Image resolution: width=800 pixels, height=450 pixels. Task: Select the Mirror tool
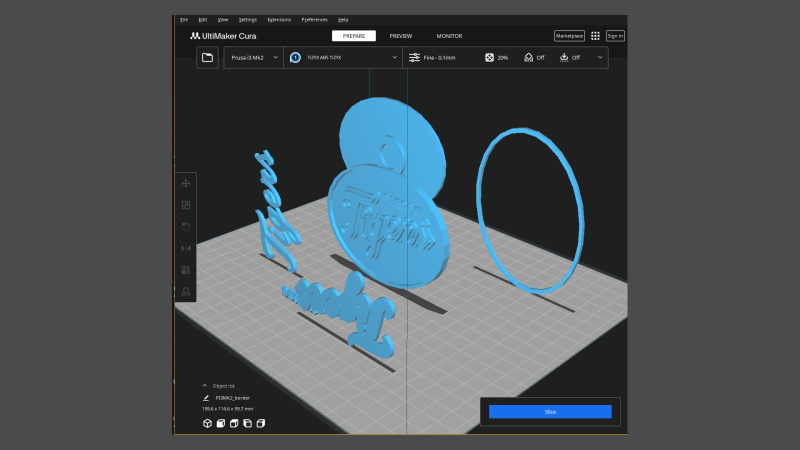click(185, 248)
